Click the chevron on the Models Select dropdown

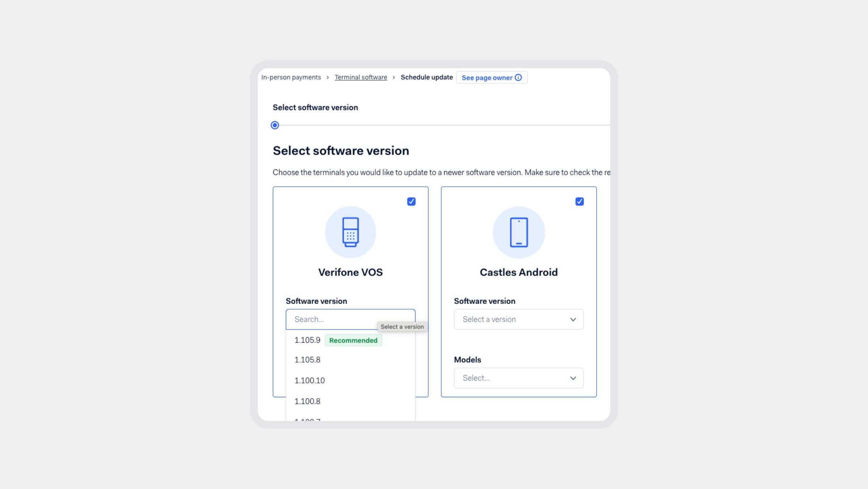click(573, 378)
